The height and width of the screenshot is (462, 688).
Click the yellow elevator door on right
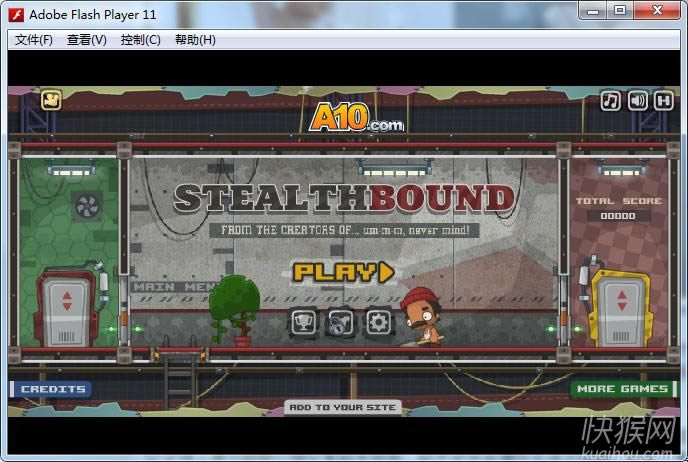[621, 309]
